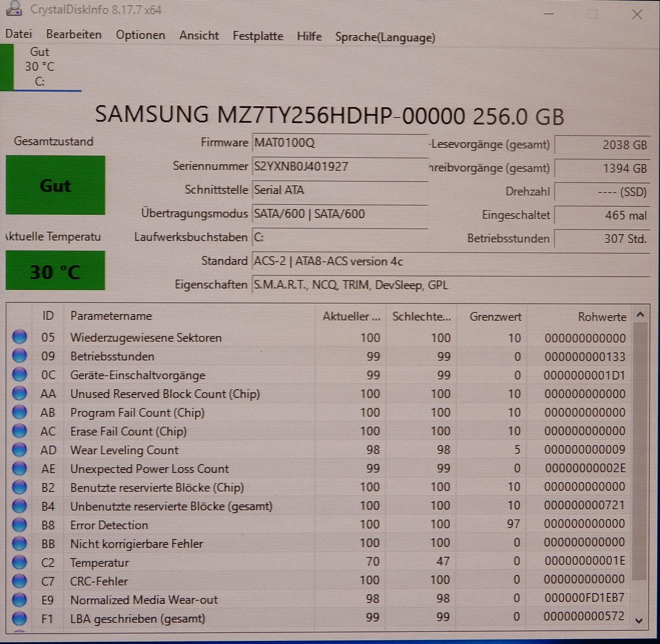The width and height of the screenshot is (660, 644).
Task: Click the status dot for Erase Fail Count
Action: point(20,431)
